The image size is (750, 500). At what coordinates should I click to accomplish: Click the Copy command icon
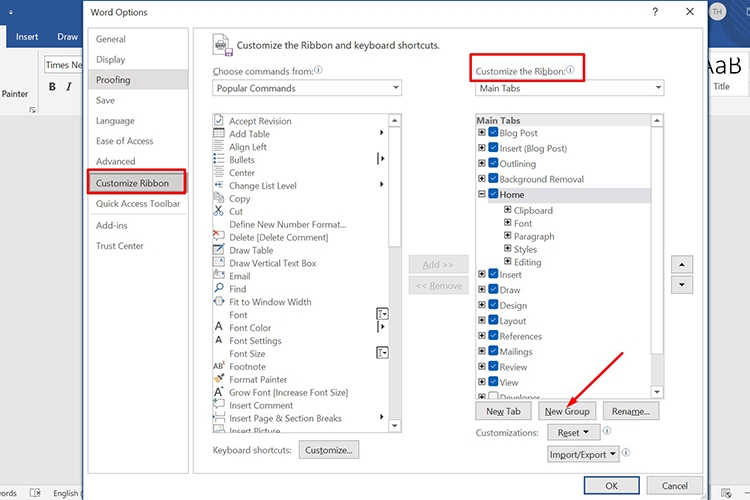click(x=219, y=198)
